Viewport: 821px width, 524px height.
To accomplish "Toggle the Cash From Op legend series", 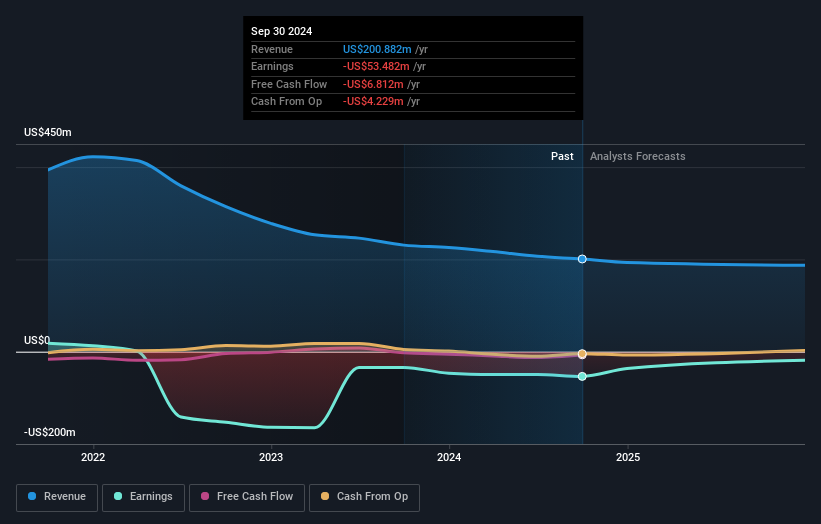I will pos(364,497).
